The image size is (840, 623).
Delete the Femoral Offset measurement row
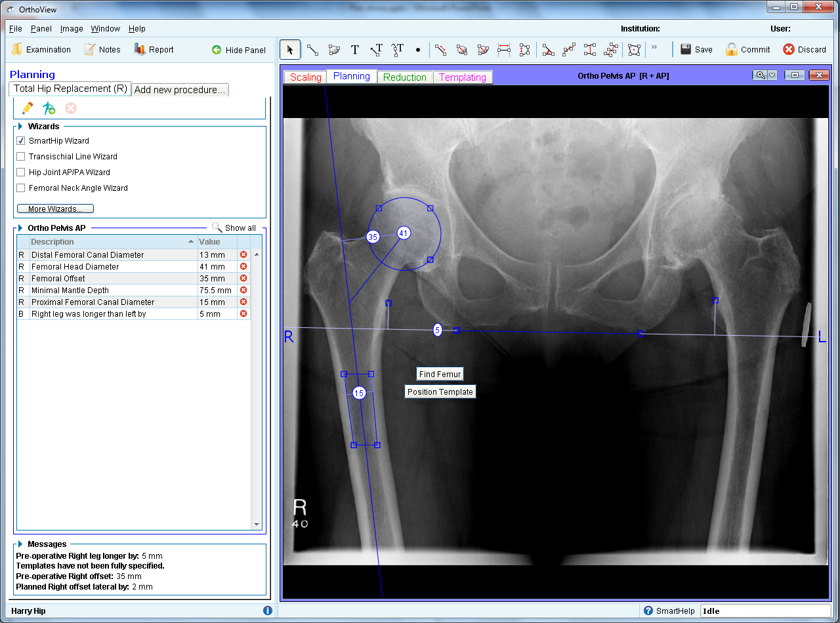click(x=243, y=279)
